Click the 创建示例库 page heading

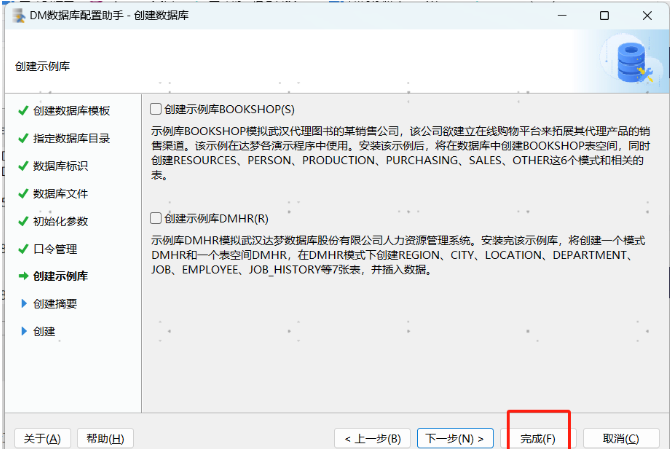[x=42, y=66]
